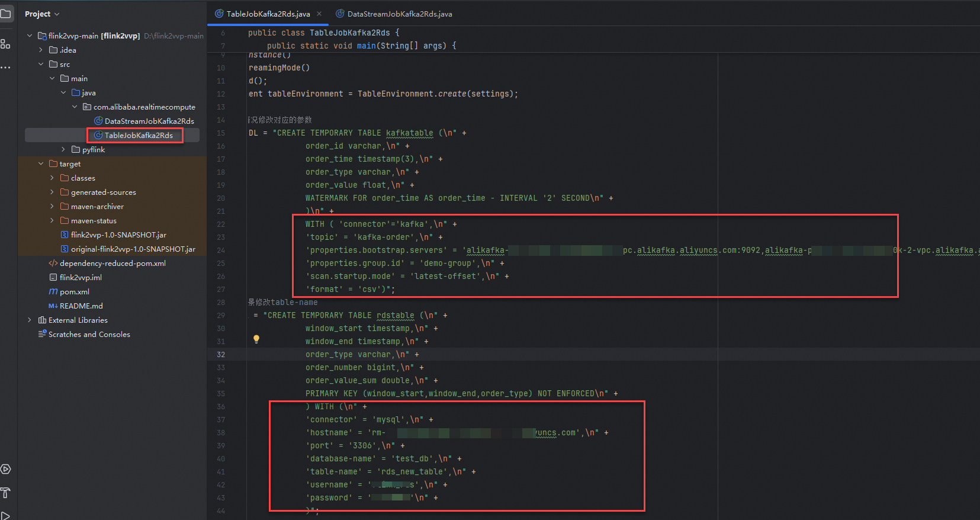Open the Project view dropdown
This screenshot has height=520, width=980.
[42, 14]
